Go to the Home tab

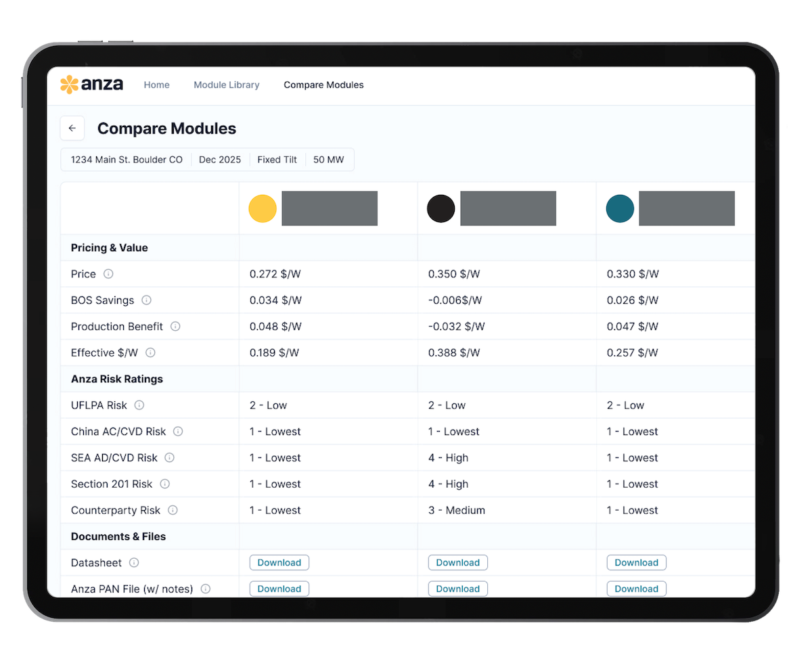tap(156, 85)
